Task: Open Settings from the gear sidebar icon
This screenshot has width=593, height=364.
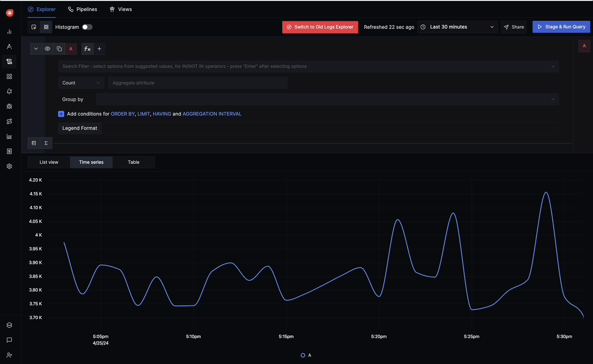Action: (x=9, y=167)
